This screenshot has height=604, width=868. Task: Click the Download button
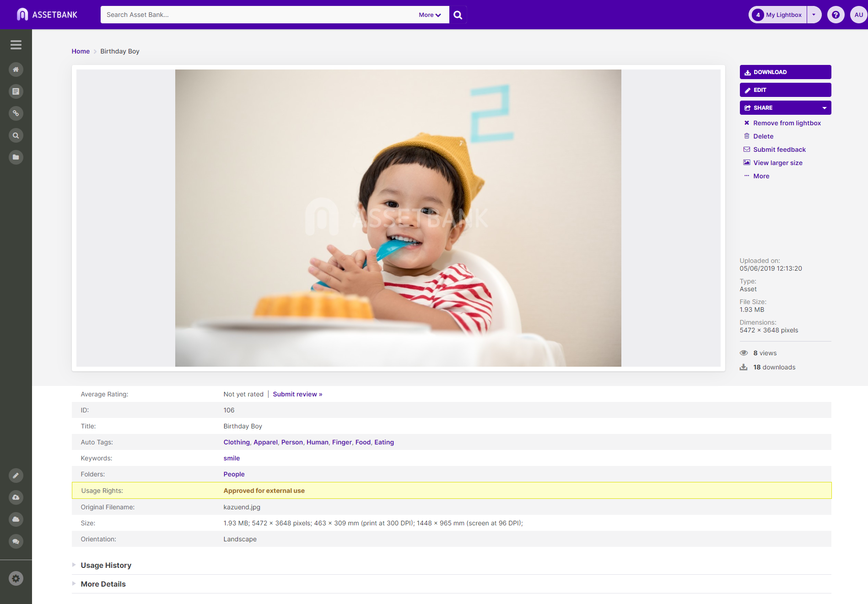(x=785, y=72)
